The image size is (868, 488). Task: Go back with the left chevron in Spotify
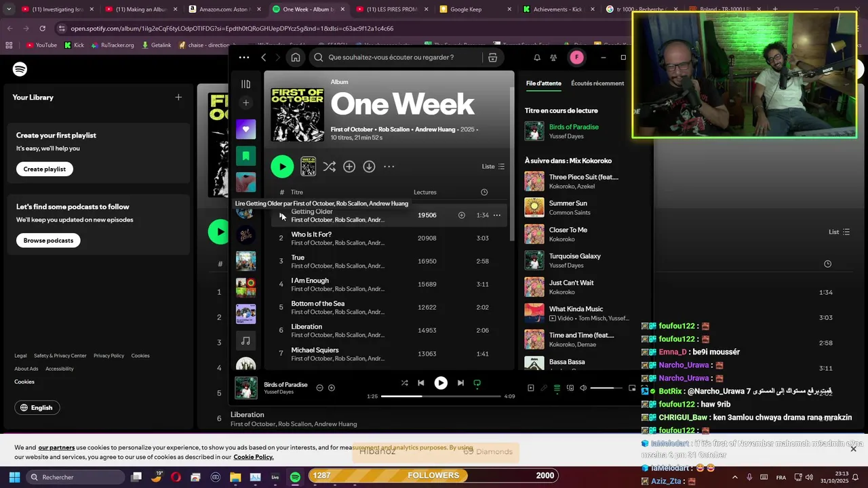[x=264, y=58]
